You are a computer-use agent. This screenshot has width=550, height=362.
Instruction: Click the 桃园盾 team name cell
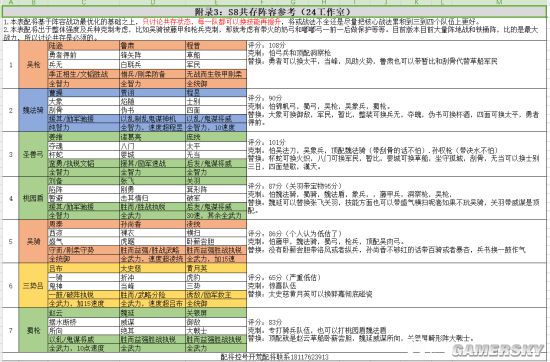[33, 198]
